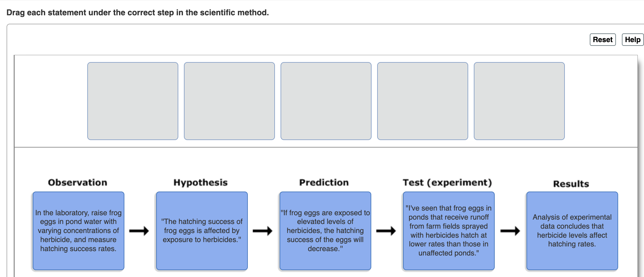Click the Observation step label
This screenshot has height=277, width=644.
77,182
